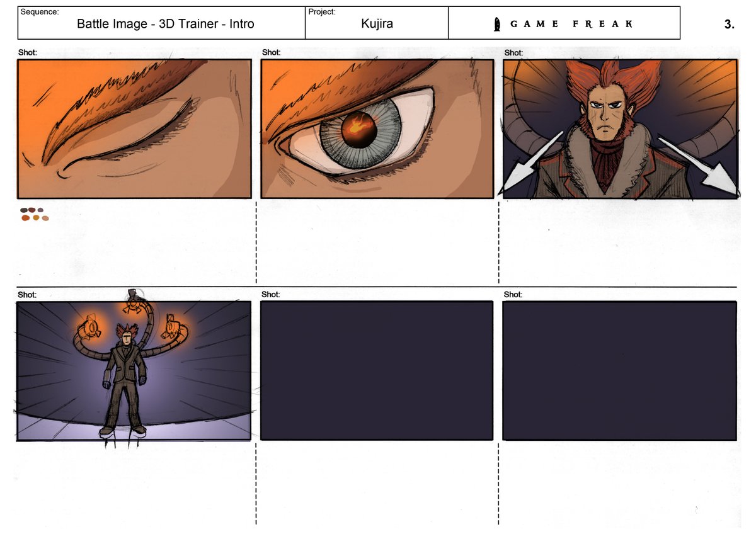Click the "Shot:" label above the closed eyelid panel

point(28,52)
